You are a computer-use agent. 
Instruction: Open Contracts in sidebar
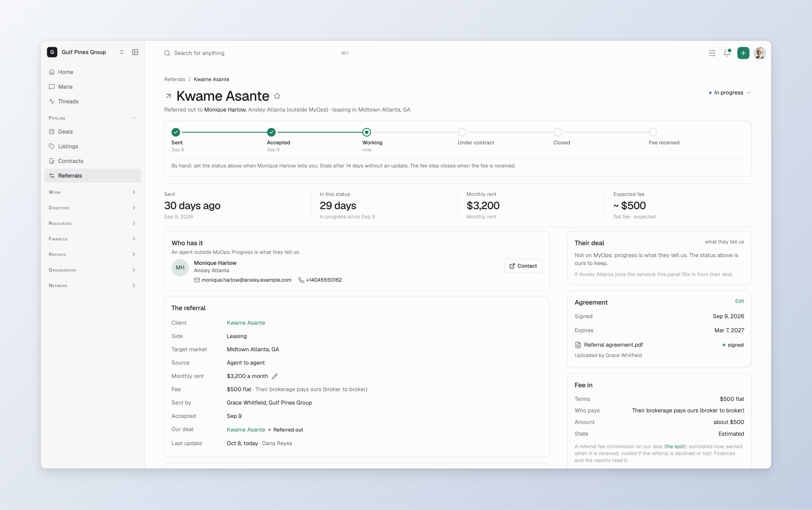[x=93, y=161]
